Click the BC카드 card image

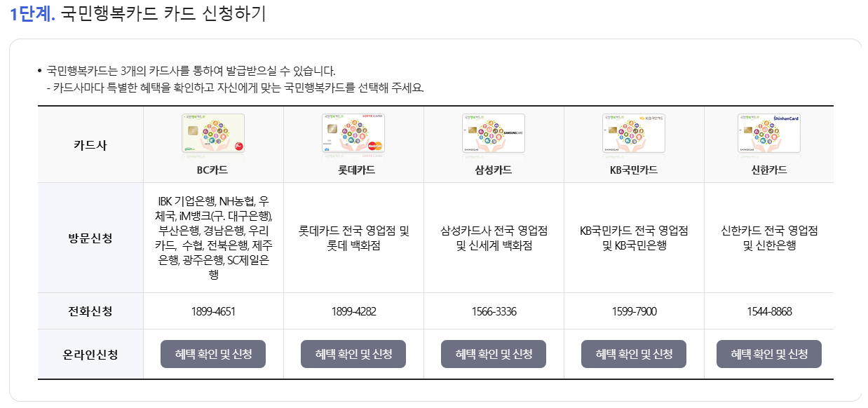click(x=213, y=133)
